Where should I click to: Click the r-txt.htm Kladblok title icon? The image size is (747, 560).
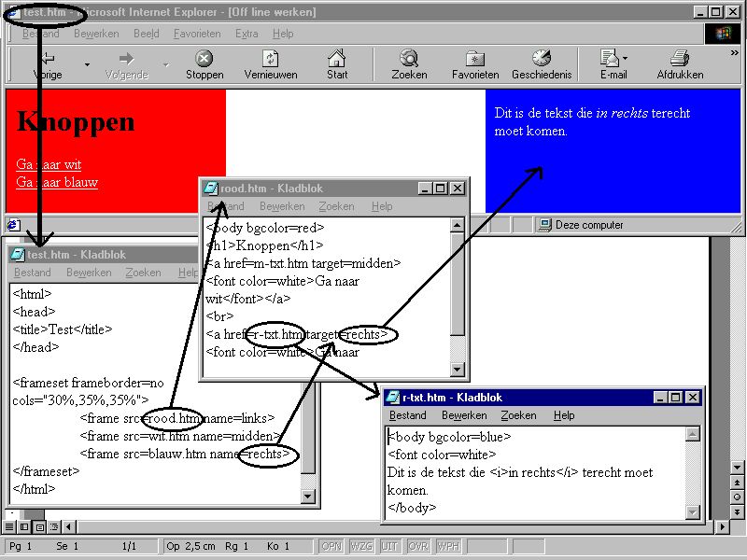click(392, 398)
